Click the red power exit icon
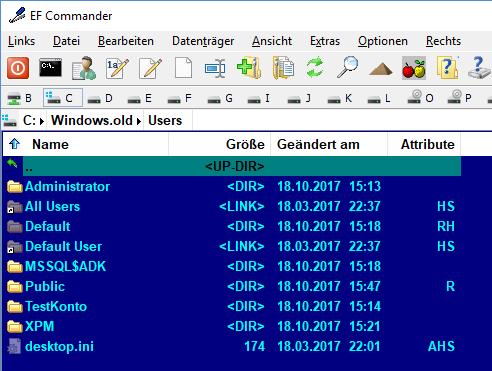 18,68
